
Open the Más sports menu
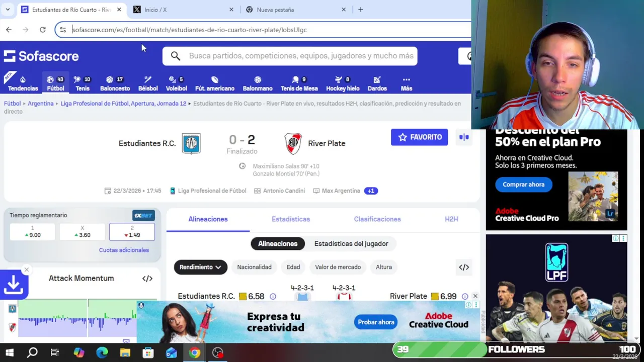click(x=407, y=83)
